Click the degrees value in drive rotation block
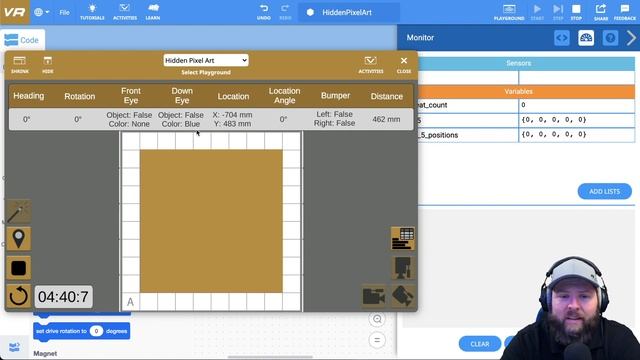This screenshot has height=360, width=640. [x=96, y=331]
